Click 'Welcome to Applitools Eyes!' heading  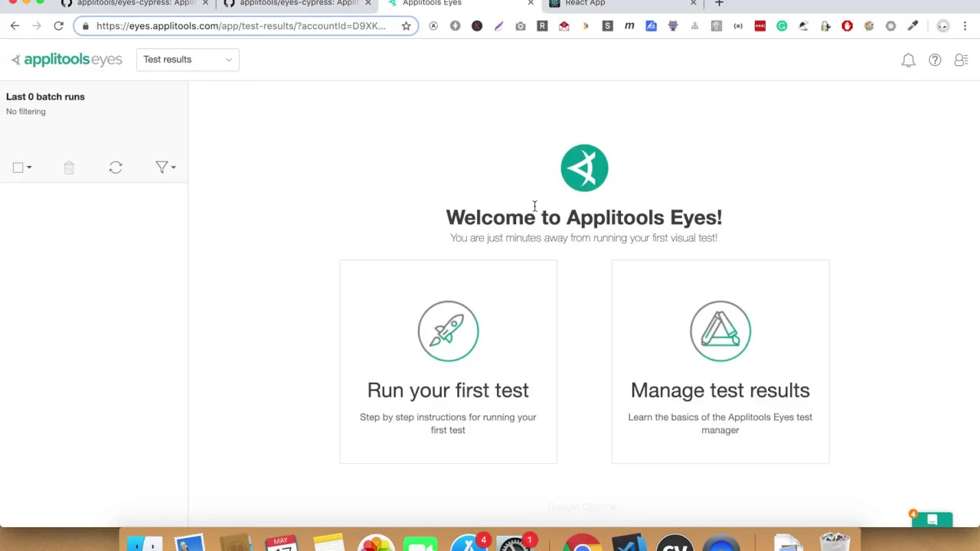click(x=584, y=217)
